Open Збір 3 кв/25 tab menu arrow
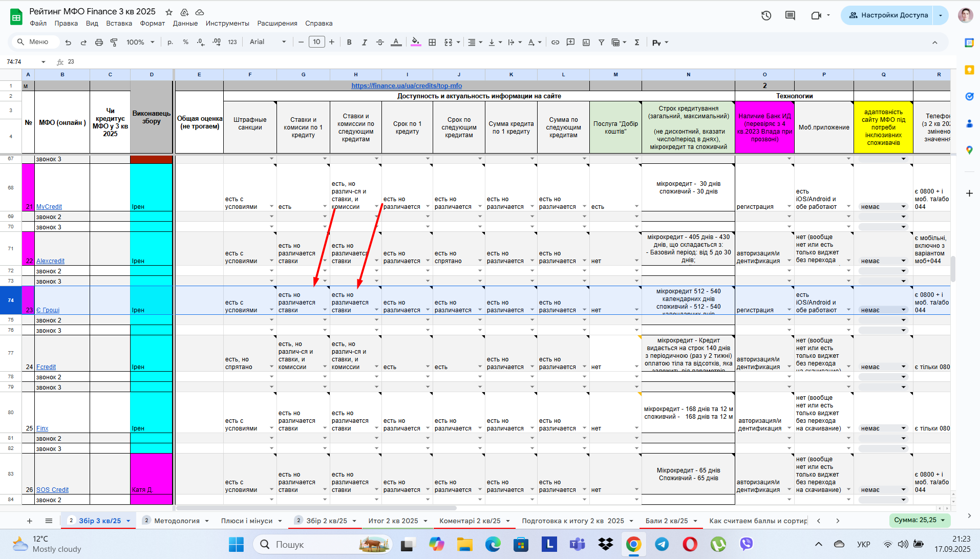The height and width of the screenshot is (559, 980). (129, 521)
